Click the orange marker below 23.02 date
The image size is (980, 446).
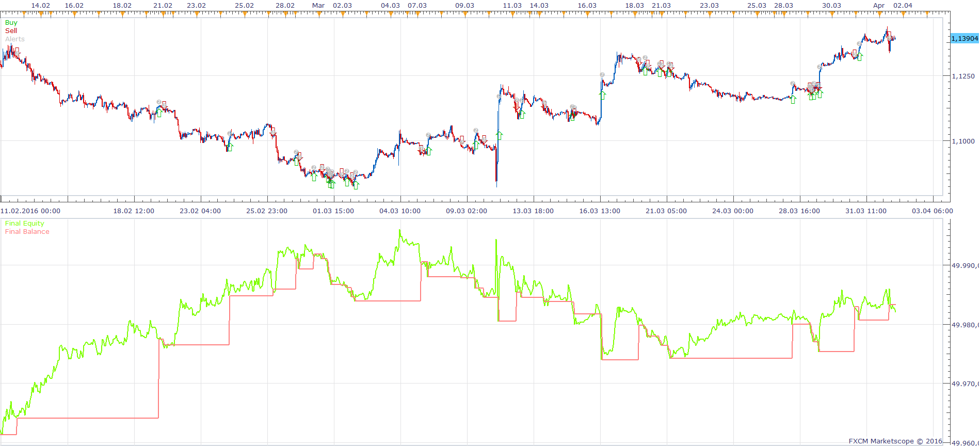196,14
